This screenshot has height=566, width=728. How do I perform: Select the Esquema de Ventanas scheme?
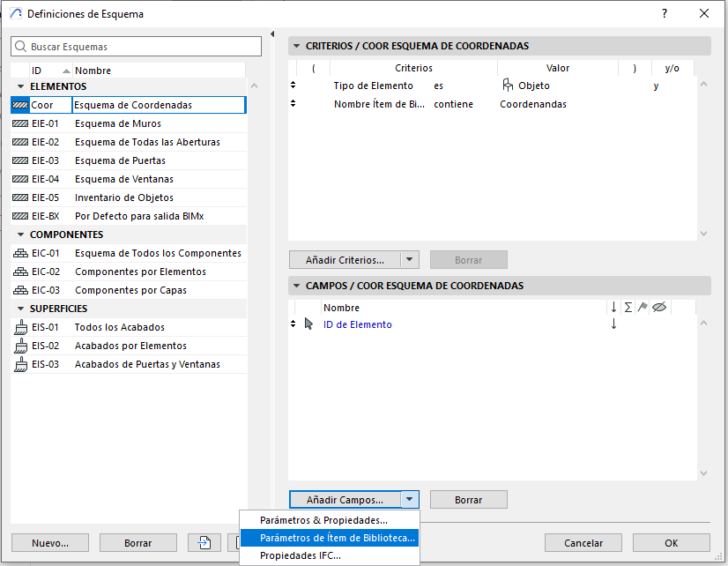coord(123,179)
